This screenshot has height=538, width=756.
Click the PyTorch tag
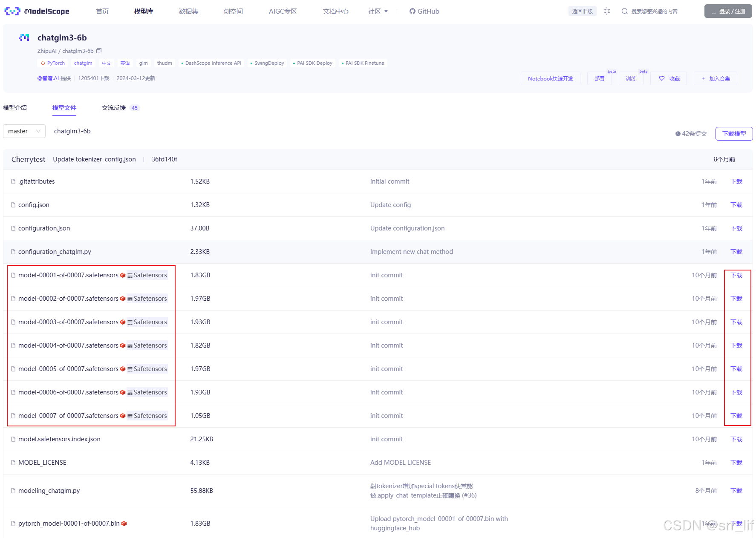tap(53, 63)
